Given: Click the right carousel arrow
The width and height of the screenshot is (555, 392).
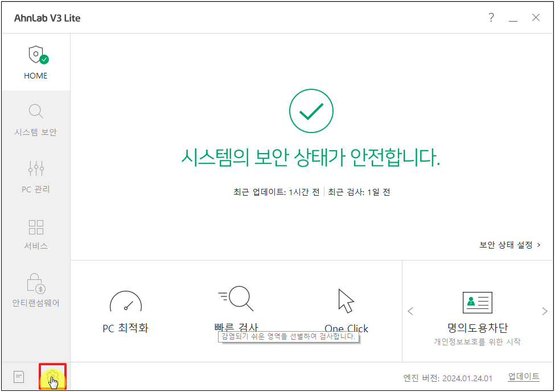Looking at the screenshot, I should point(545,311).
